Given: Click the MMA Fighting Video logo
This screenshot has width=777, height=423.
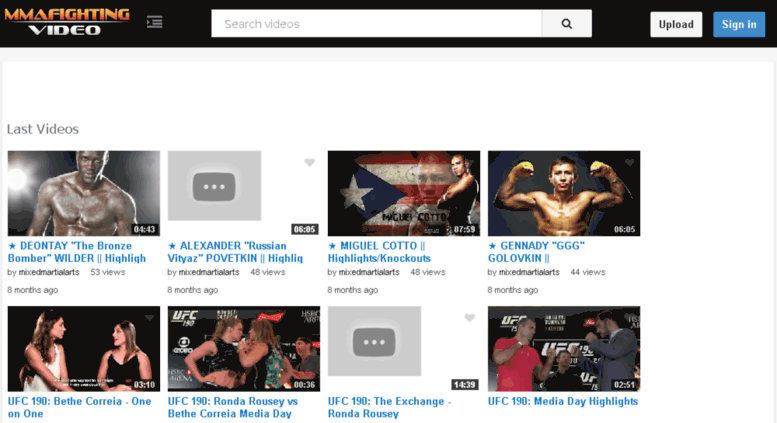Looking at the screenshot, I should (67, 22).
